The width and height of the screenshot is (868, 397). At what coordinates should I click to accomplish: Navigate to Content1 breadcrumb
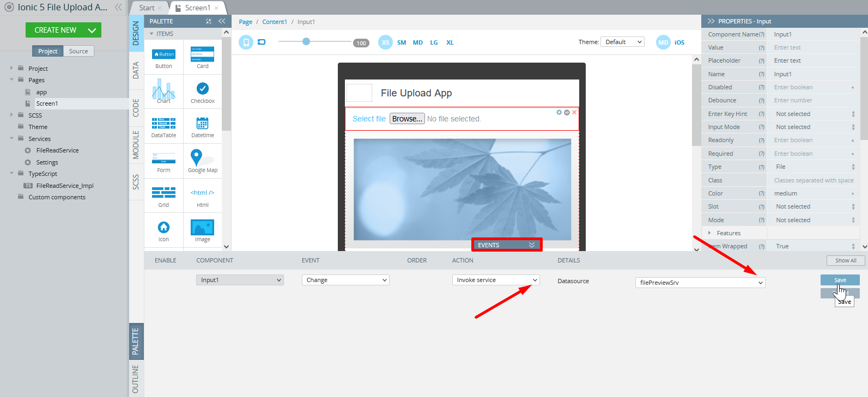coord(274,22)
